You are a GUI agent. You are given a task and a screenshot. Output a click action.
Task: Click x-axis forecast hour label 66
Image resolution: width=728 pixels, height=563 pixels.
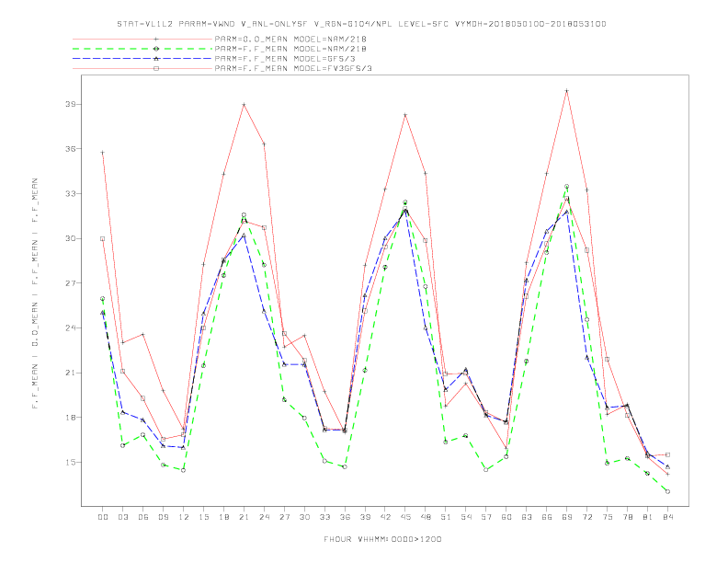[x=547, y=517]
